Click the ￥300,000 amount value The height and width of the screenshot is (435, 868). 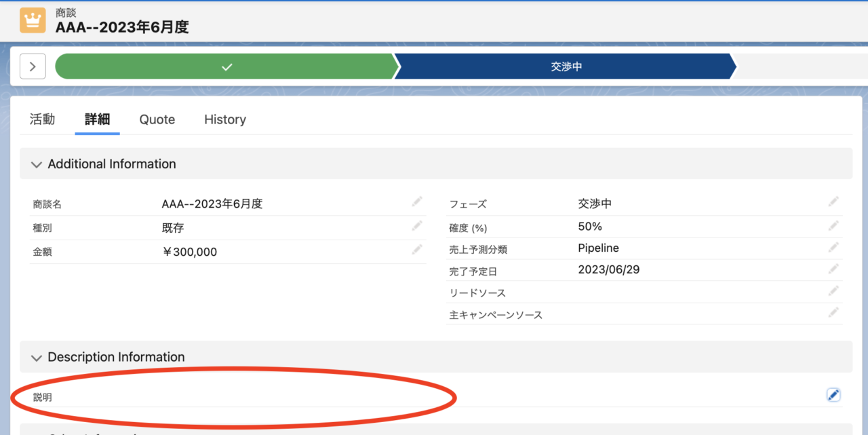[x=189, y=252]
